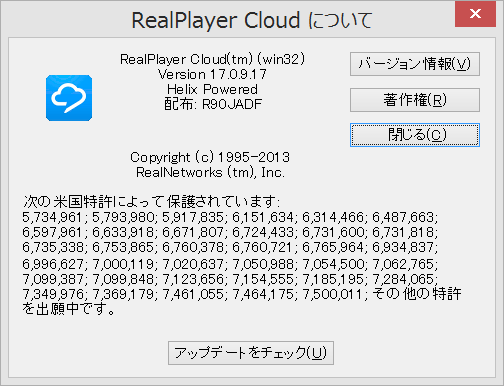Click patent number 7,500,011
504x386 pixels.
[x=332, y=294]
